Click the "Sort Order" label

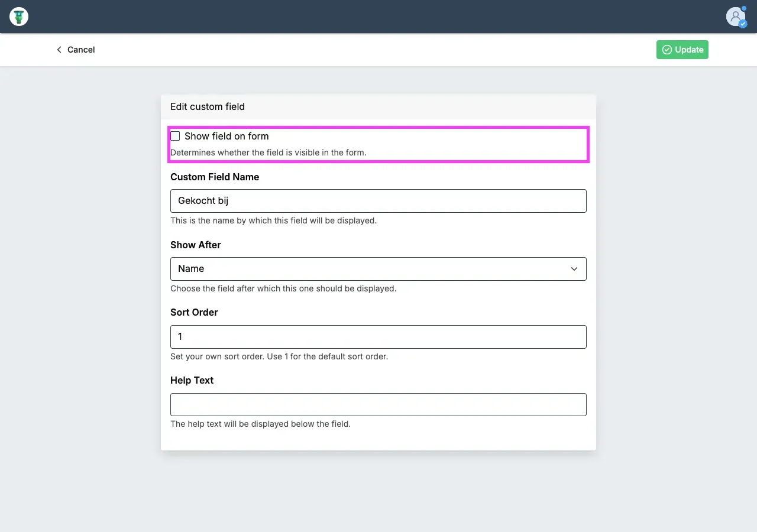(194, 312)
